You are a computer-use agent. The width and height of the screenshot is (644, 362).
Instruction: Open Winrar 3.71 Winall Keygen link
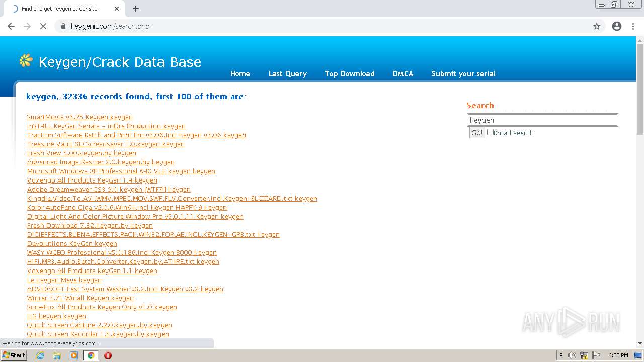pos(80,298)
